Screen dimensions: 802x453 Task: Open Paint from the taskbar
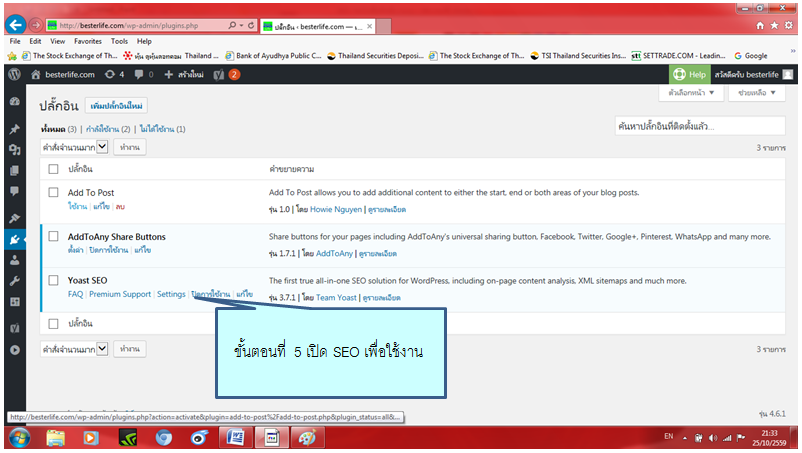point(306,438)
